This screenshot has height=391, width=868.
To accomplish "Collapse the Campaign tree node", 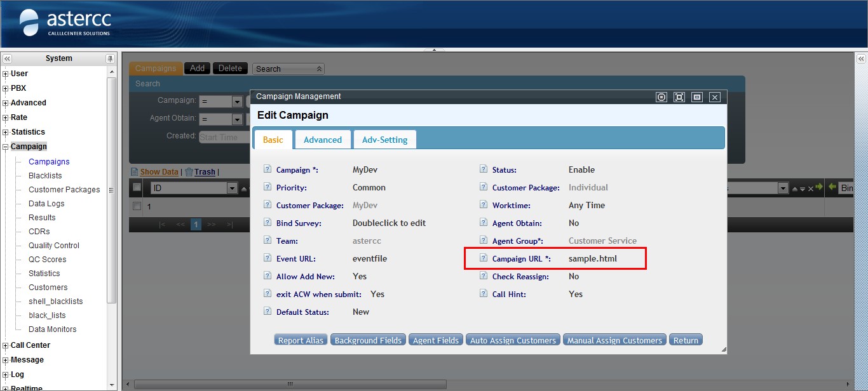I will tap(6, 147).
